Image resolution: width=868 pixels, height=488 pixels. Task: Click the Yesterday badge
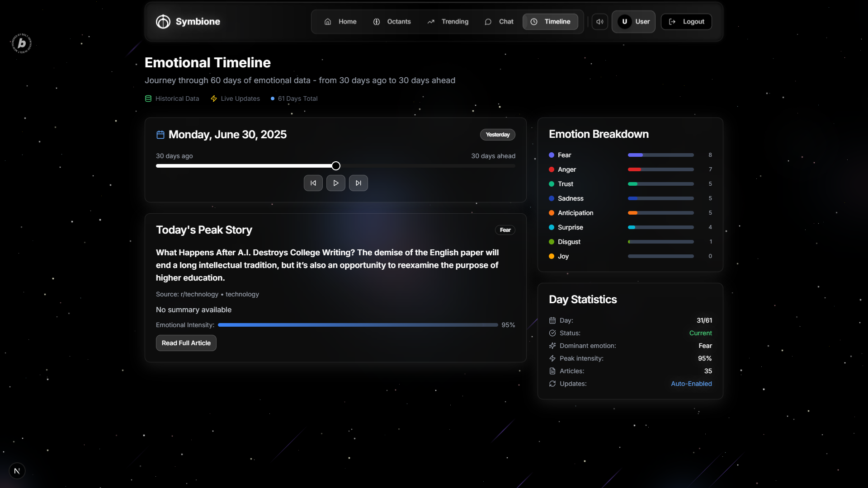497,135
